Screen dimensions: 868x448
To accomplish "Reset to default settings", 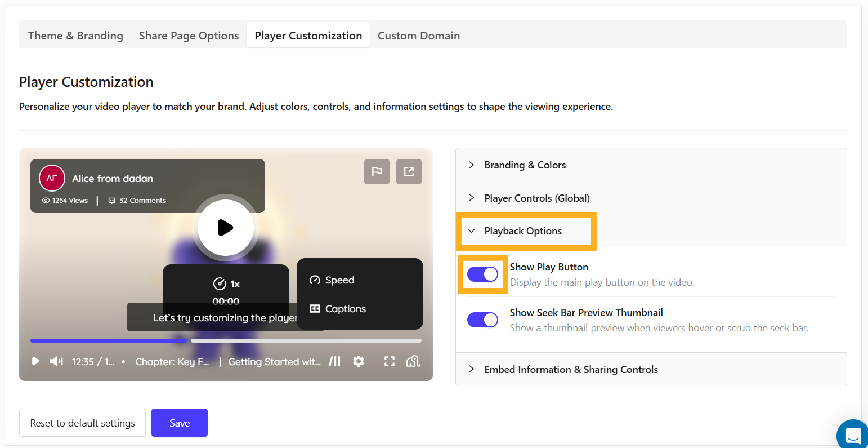I will pyautogui.click(x=82, y=423).
